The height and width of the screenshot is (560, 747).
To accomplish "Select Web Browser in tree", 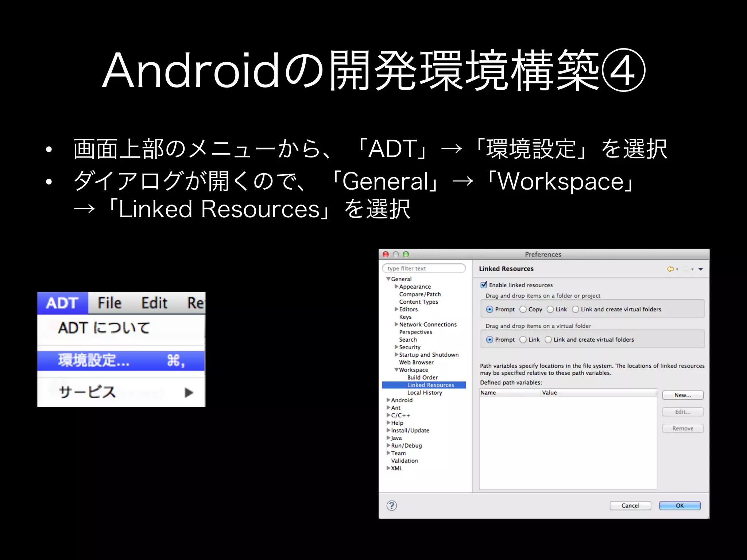I will click(416, 362).
